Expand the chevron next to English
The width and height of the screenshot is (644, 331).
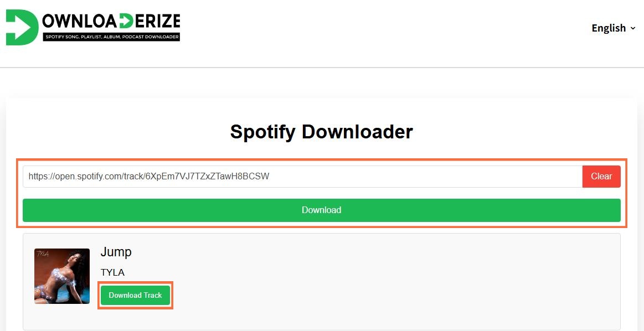(633, 28)
